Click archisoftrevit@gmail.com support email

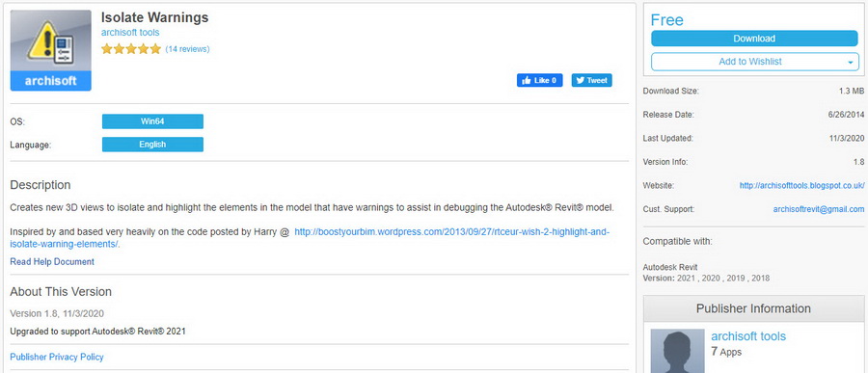(x=819, y=209)
